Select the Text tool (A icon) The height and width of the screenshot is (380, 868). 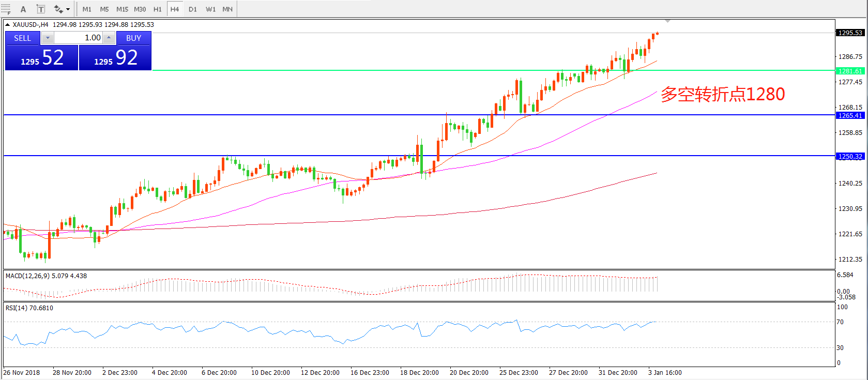(23, 9)
